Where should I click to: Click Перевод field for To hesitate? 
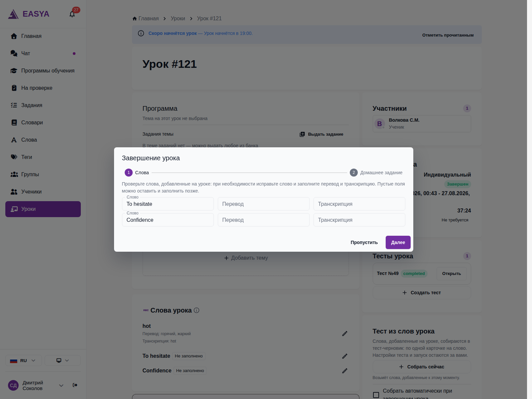click(x=264, y=204)
